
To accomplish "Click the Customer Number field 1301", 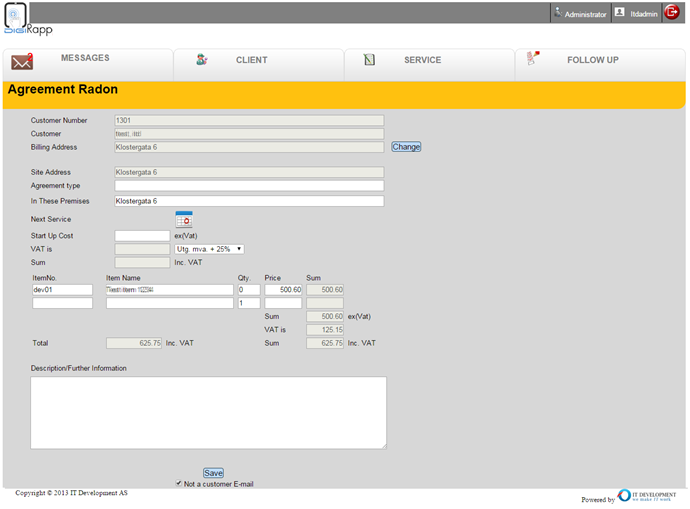I will click(x=249, y=121).
